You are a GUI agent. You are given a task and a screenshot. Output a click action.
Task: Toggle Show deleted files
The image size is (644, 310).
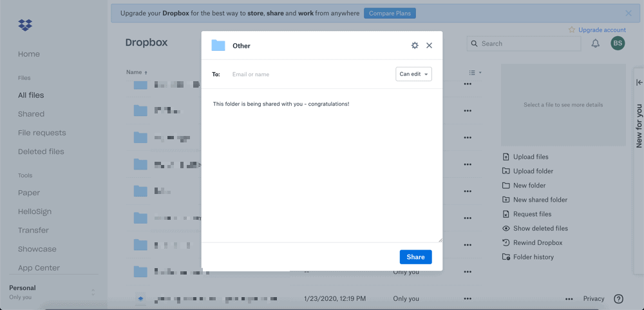click(540, 229)
